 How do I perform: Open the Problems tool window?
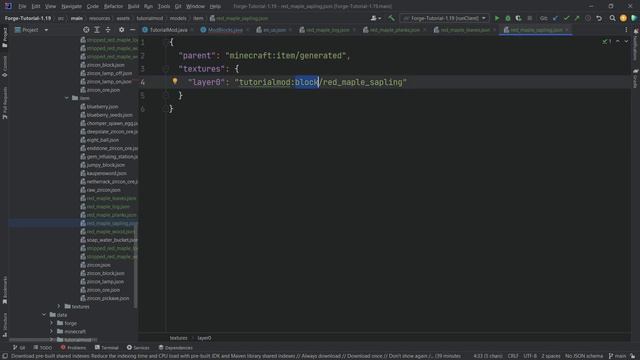73,348
